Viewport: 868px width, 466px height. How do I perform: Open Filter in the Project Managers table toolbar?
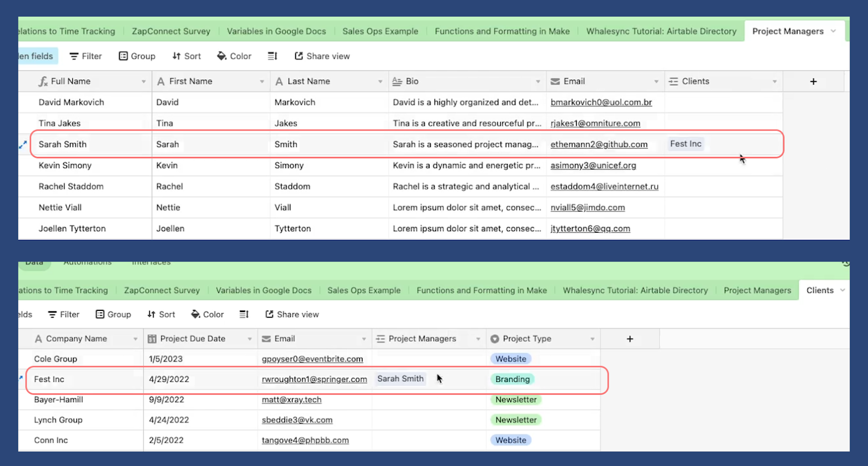coord(86,56)
